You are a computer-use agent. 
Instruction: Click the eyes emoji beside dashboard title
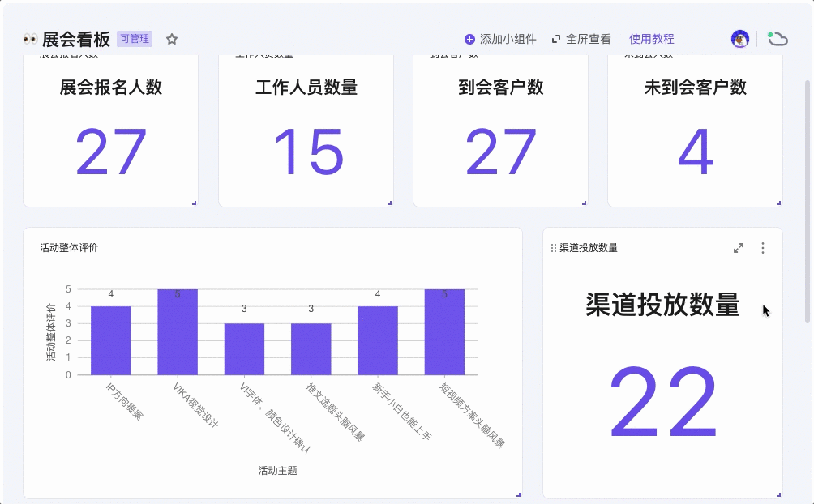click(x=30, y=39)
